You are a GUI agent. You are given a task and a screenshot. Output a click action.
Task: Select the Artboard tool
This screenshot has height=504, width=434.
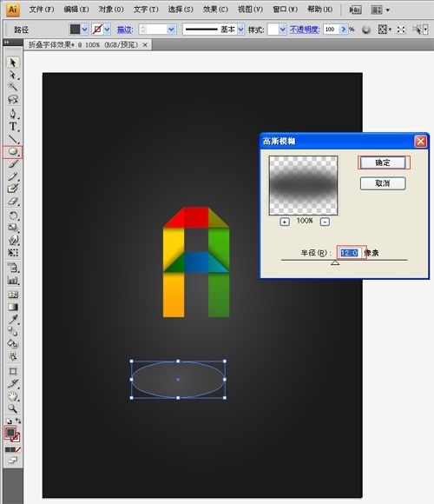[x=12, y=371]
